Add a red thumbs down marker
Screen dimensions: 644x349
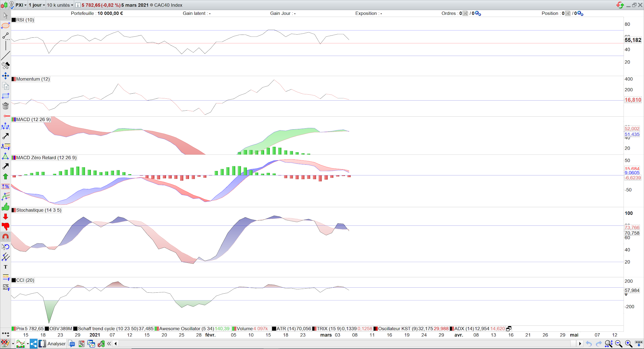pos(5,227)
